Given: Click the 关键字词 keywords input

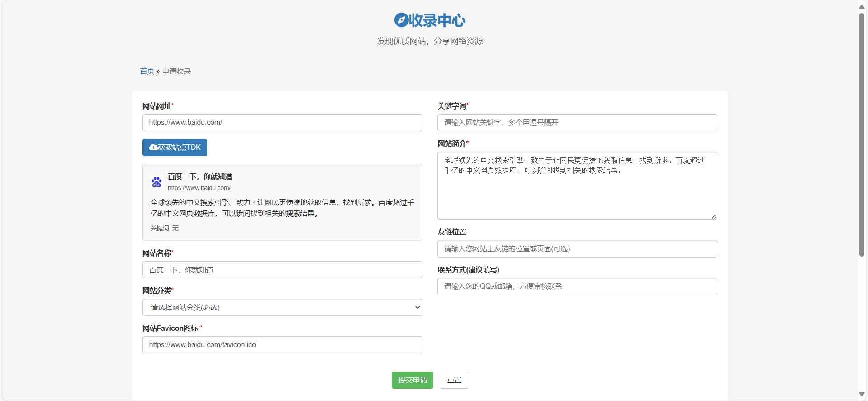Looking at the screenshot, I should coord(577,123).
